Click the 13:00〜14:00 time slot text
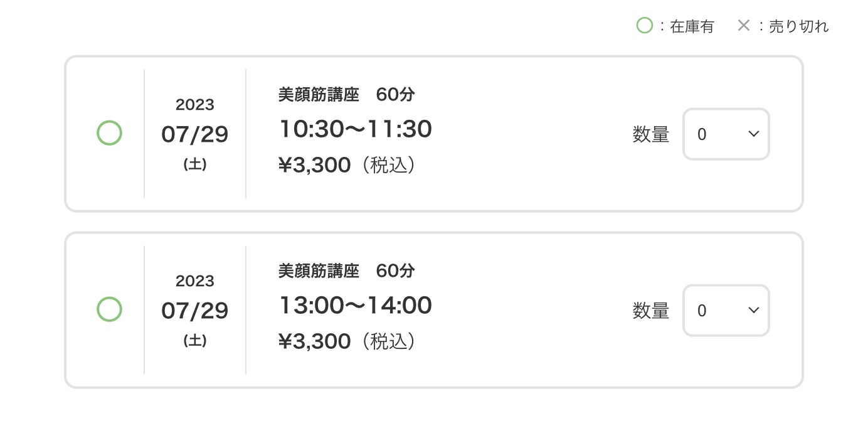Image resolution: width=868 pixels, height=428 pixels. [355, 306]
